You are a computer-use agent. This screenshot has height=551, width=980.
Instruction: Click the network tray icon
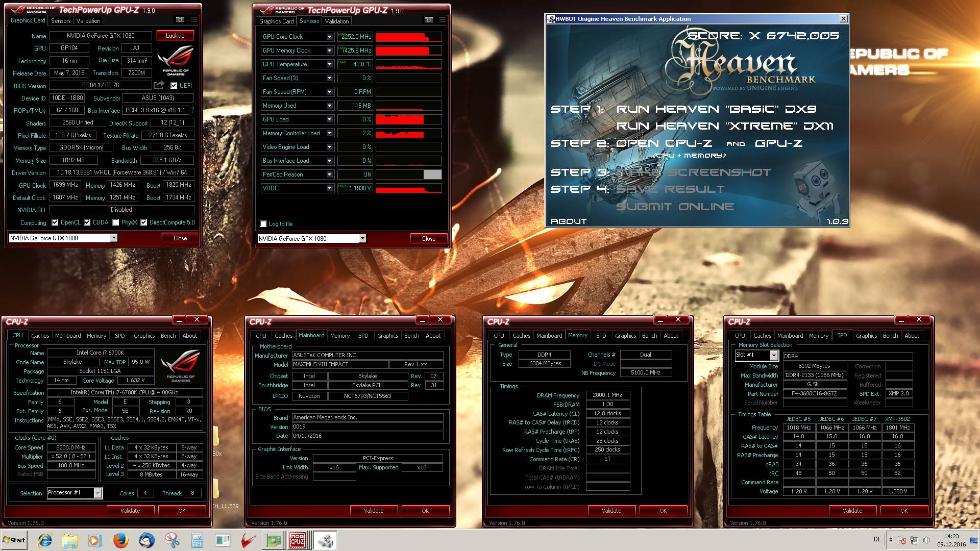pos(914,540)
